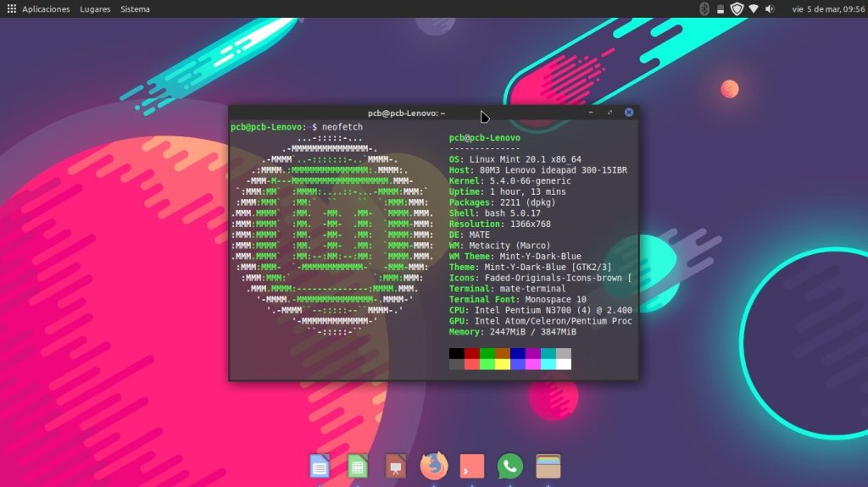Click the terminal icon in the dock
868x487 pixels.
coord(471,465)
